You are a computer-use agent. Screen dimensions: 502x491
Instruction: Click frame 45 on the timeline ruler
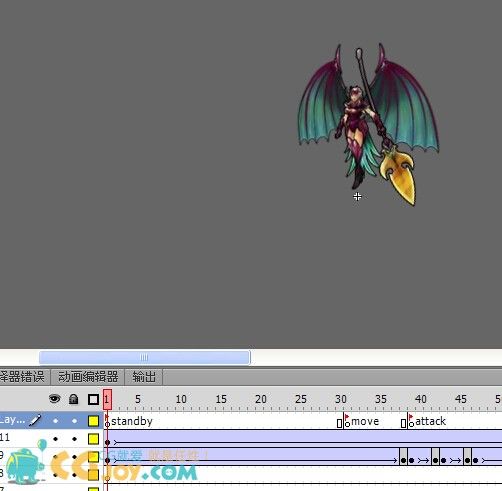coord(461,399)
